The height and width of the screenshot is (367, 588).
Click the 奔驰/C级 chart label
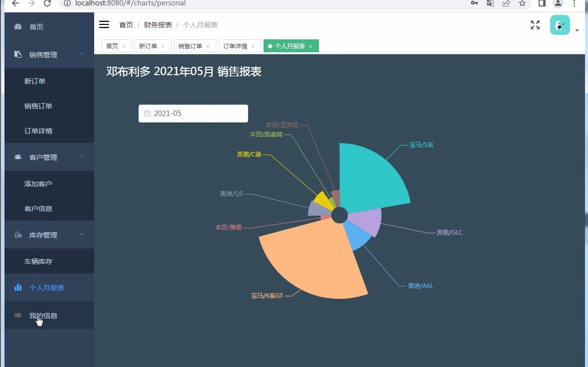click(x=249, y=154)
